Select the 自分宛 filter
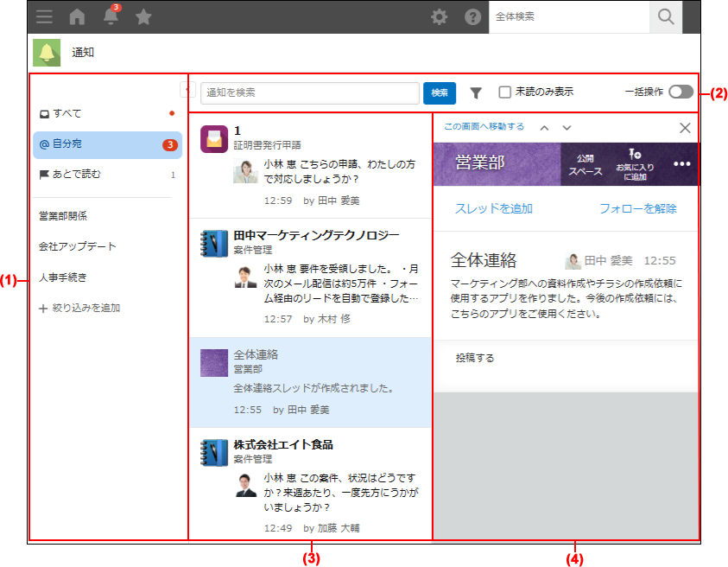728x567 pixels. [x=107, y=144]
